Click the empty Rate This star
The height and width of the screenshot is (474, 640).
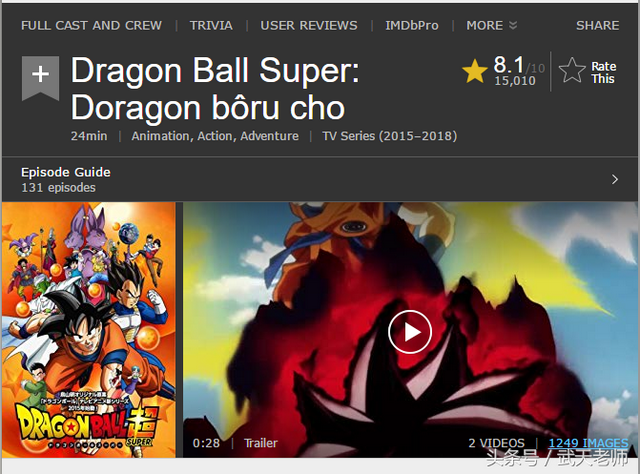(572, 71)
